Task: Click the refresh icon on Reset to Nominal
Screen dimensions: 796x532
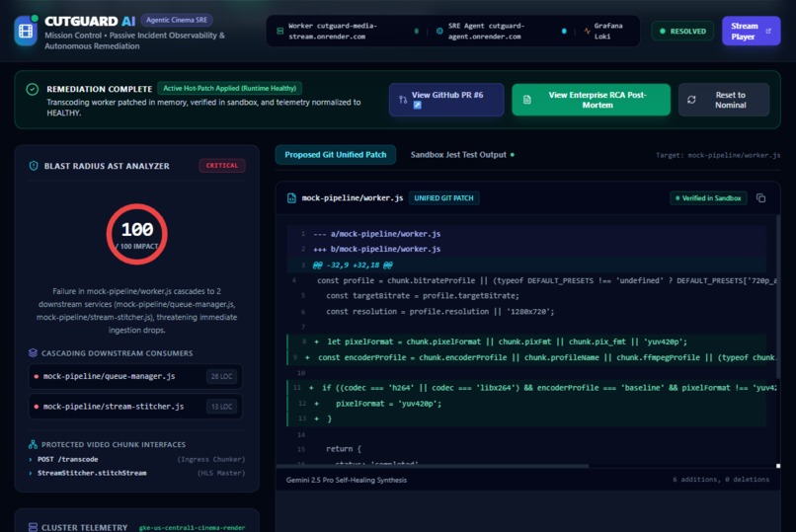Action: [x=691, y=100]
